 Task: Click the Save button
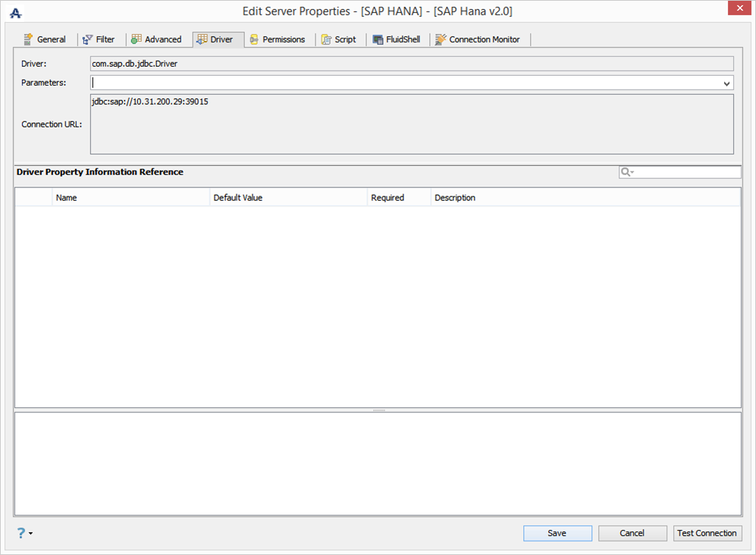557,533
